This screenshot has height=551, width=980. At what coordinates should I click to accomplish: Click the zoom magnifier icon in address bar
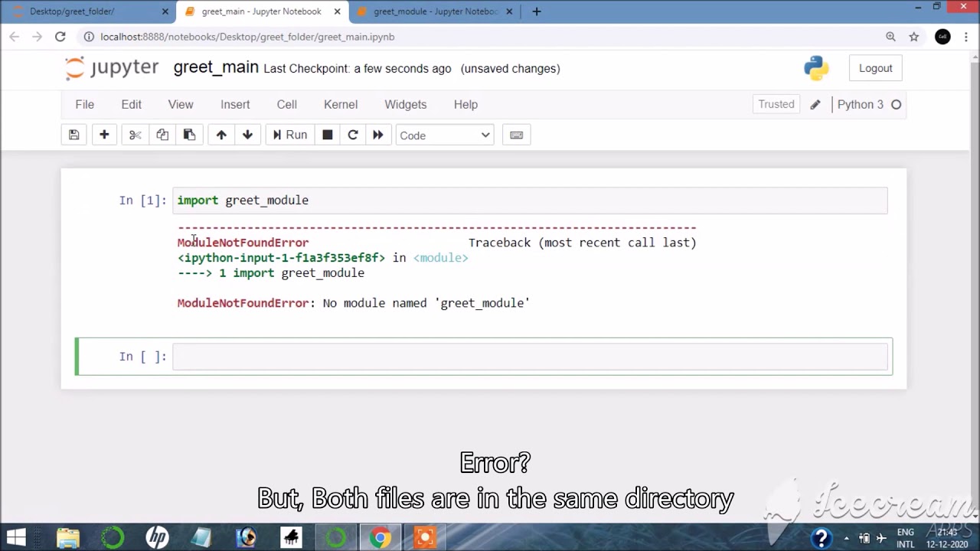(890, 37)
